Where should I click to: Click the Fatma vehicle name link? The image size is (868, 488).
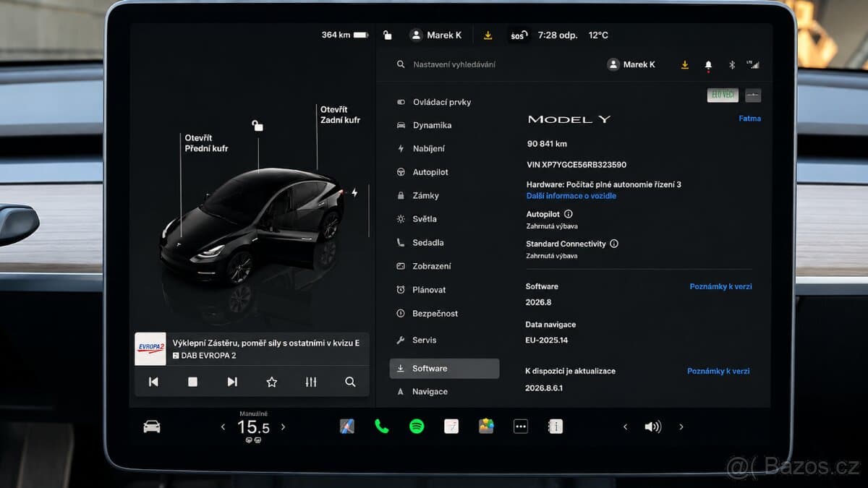[749, 119]
